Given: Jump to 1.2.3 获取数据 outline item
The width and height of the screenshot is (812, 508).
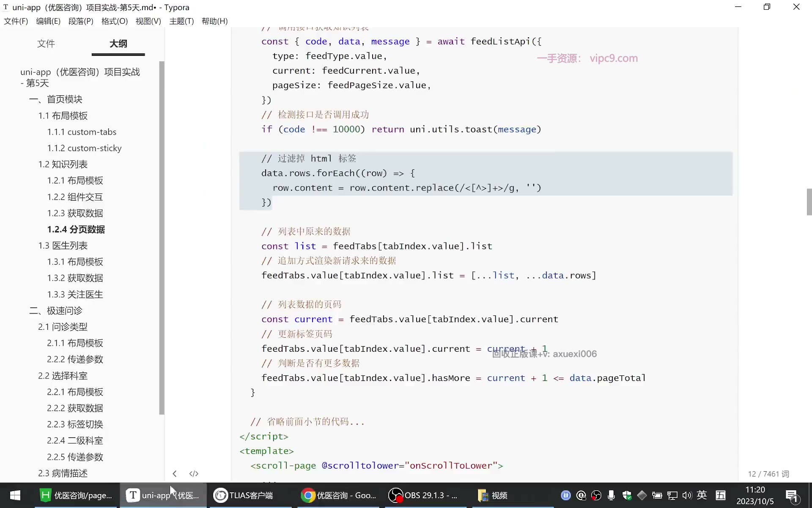Looking at the screenshot, I should [x=75, y=213].
